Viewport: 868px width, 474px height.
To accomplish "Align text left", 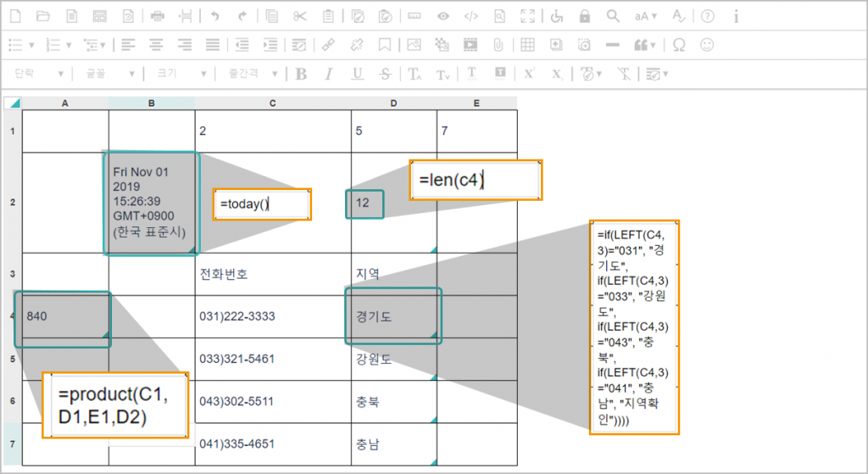I will point(129,45).
